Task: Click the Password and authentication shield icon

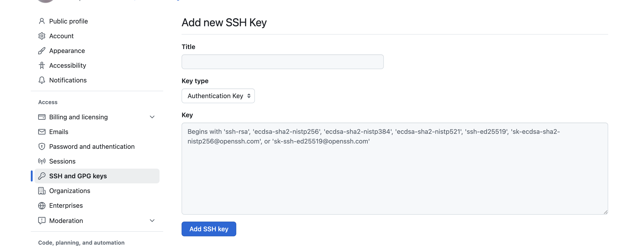Action: [42, 146]
